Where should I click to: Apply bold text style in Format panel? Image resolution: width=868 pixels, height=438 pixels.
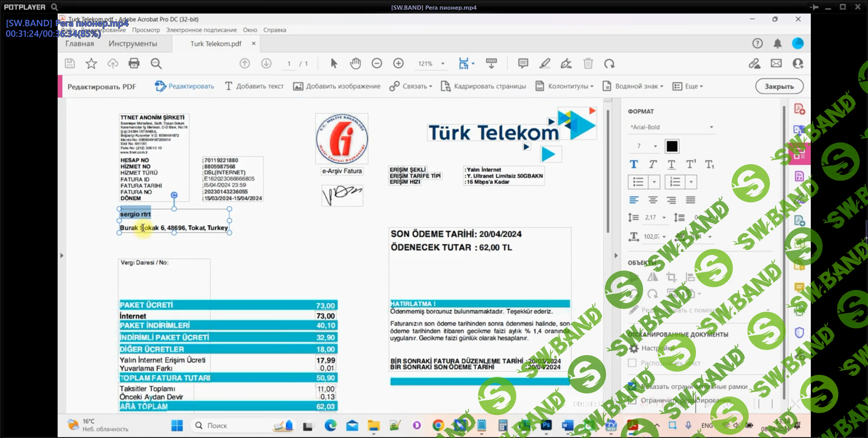click(x=633, y=164)
